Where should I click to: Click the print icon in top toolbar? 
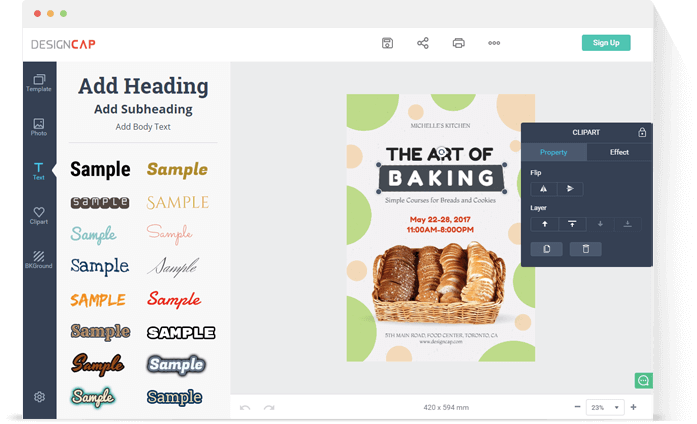click(458, 43)
